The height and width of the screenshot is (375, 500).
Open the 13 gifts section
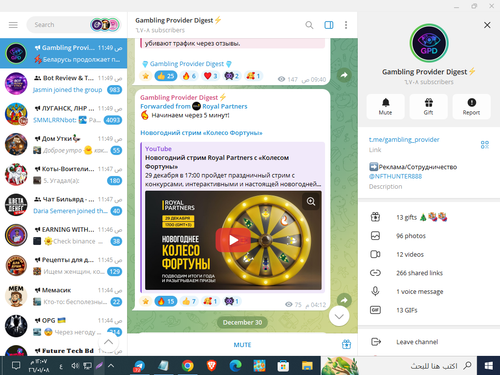point(429,217)
